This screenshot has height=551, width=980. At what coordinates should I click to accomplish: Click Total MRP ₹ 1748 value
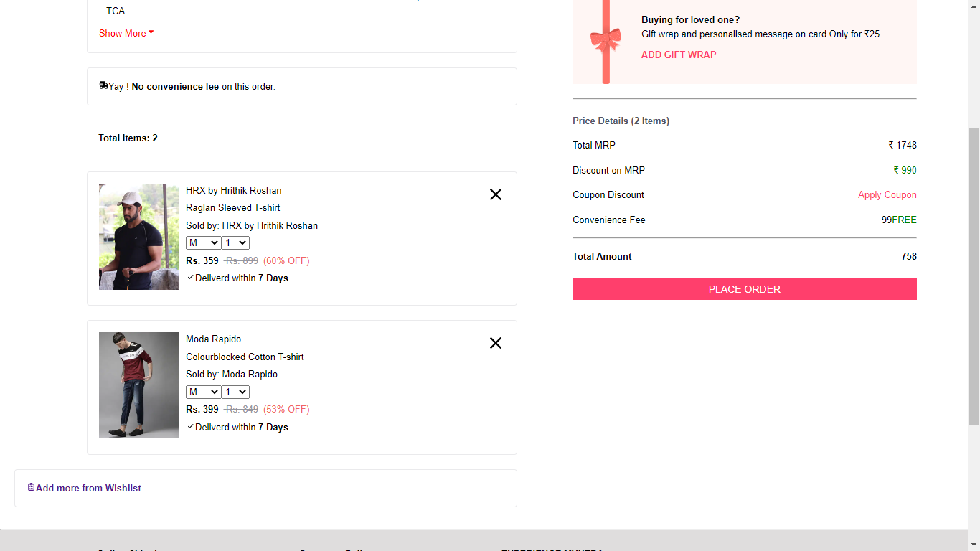tap(903, 145)
